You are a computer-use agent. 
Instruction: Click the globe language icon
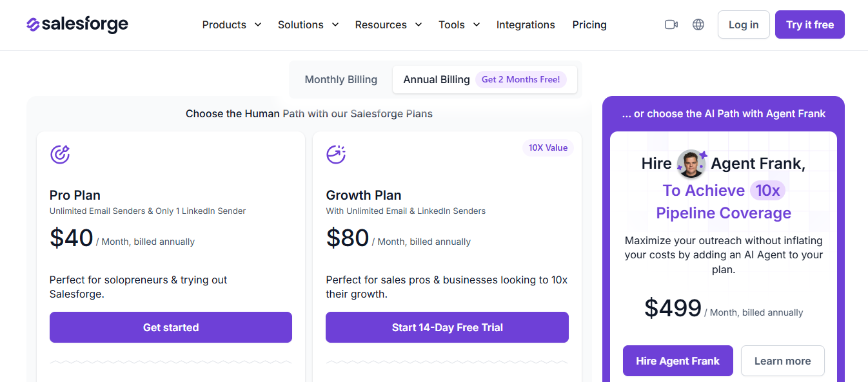[698, 24]
